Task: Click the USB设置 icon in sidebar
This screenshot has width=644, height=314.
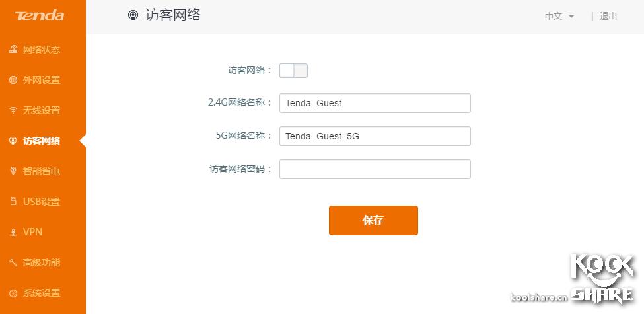Action: tap(13, 202)
